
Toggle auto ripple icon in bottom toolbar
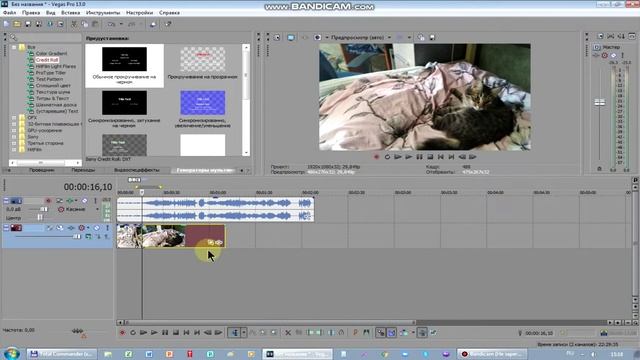[404, 333]
